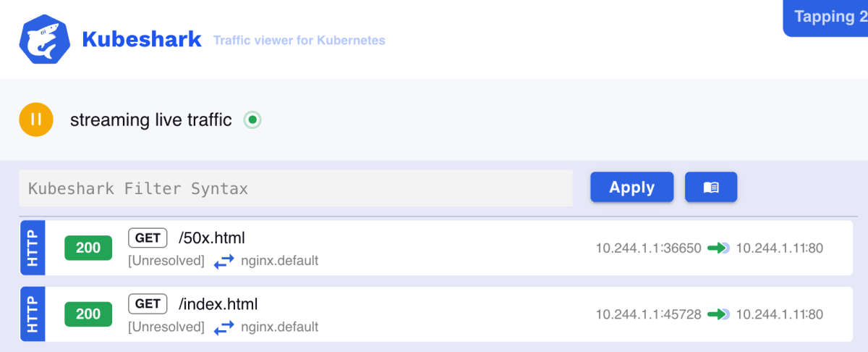The width and height of the screenshot is (868, 352).
Task: Click the GET method badge for /index.html
Action: [148, 303]
